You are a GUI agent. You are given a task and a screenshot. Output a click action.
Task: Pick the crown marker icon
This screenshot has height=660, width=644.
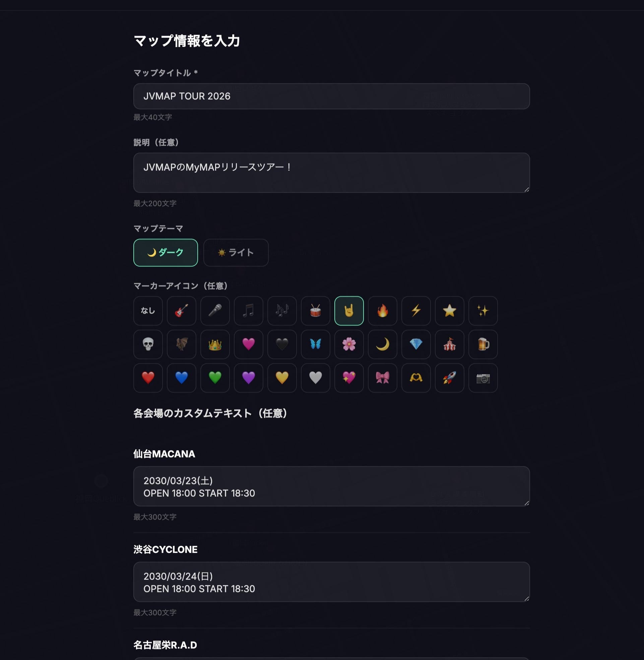pyautogui.click(x=215, y=344)
